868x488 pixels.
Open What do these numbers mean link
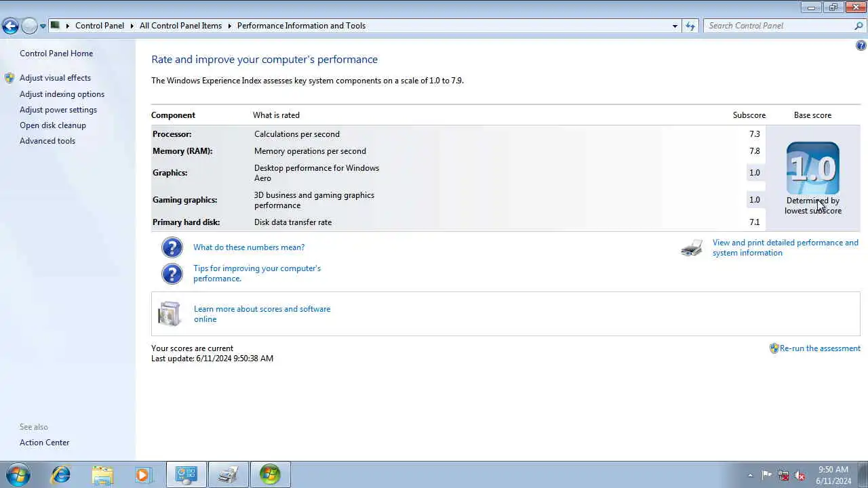[x=249, y=247]
